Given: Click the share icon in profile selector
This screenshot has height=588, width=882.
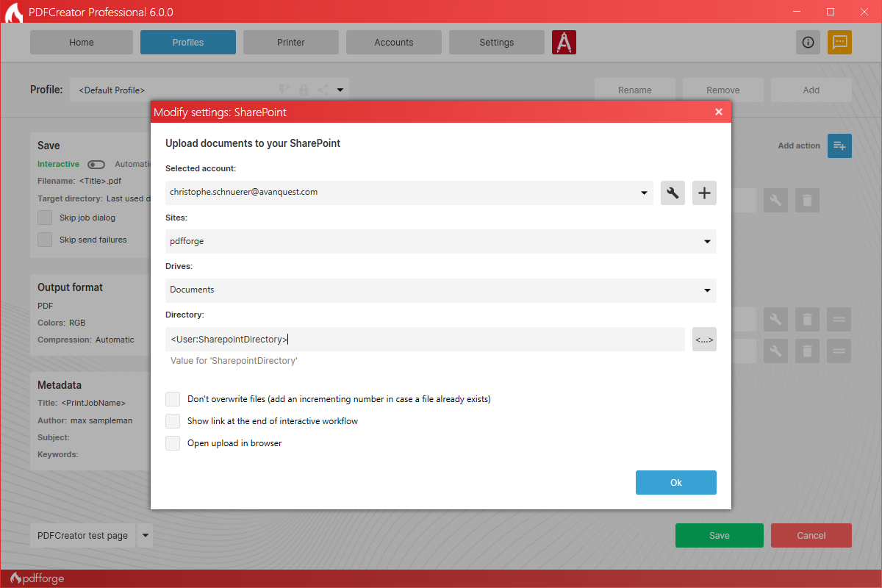Looking at the screenshot, I should [x=323, y=90].
